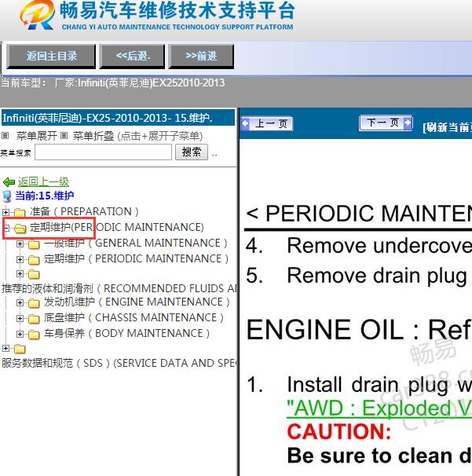Image resolution: width=472 pixels, height=476 pixels.
Task: Click the folder icon beside 一般维护 (GENERAL MAINTENANCE)
Action: coord(34,243)
